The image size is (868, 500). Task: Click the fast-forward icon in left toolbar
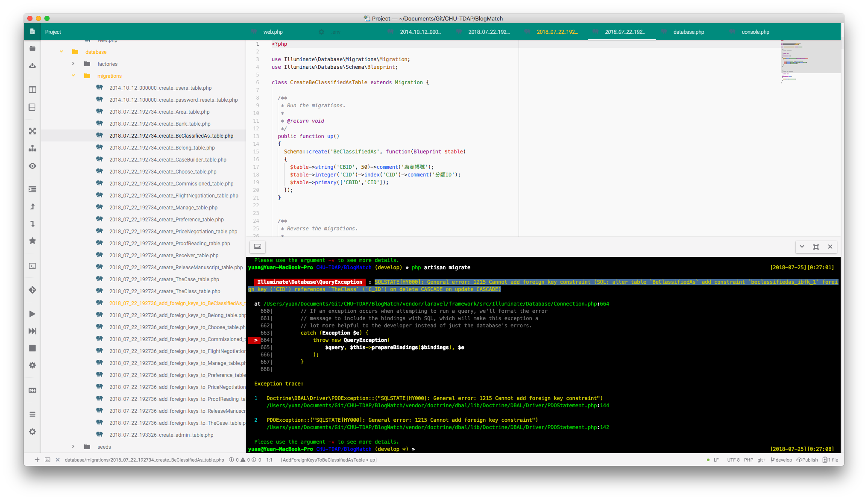(32, 331)
